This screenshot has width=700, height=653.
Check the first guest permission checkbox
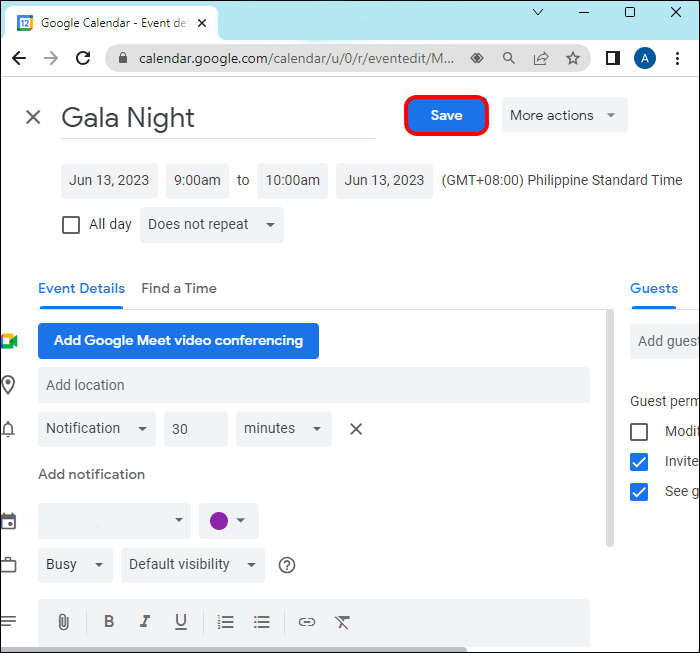pos(639,432)
